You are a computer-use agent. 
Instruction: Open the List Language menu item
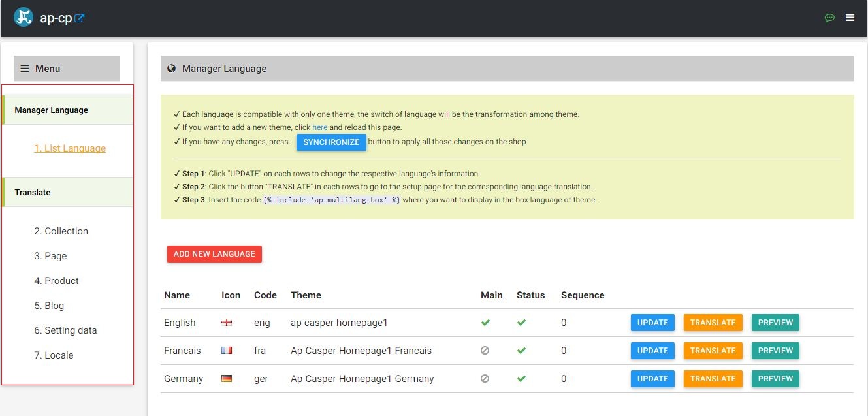[x=70, y=148]
